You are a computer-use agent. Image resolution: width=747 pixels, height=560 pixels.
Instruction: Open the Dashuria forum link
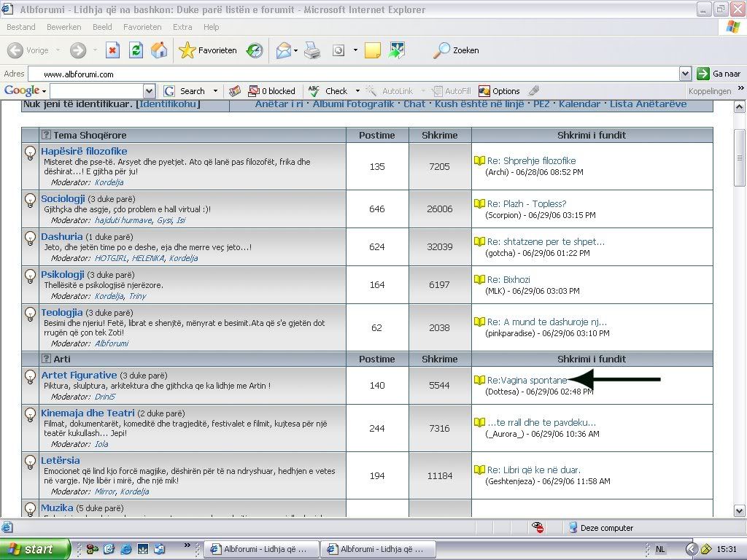click(61, 237)
